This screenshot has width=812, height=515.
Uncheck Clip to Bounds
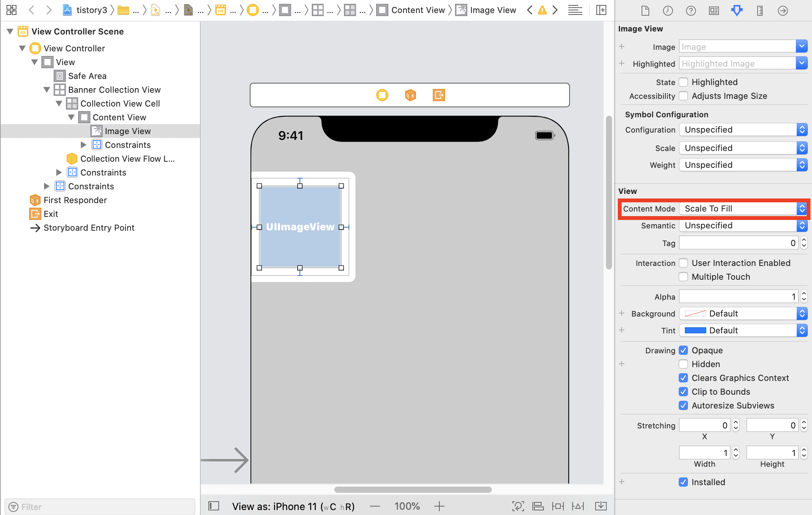683,392
